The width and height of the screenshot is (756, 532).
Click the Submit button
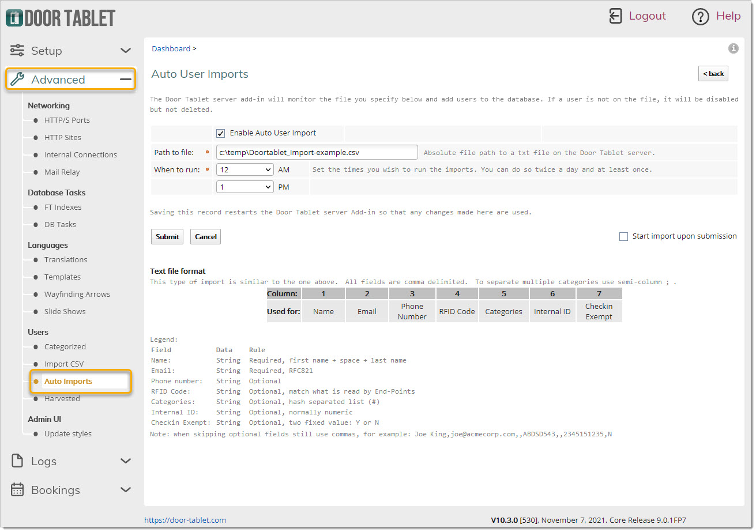coord(167,237)
